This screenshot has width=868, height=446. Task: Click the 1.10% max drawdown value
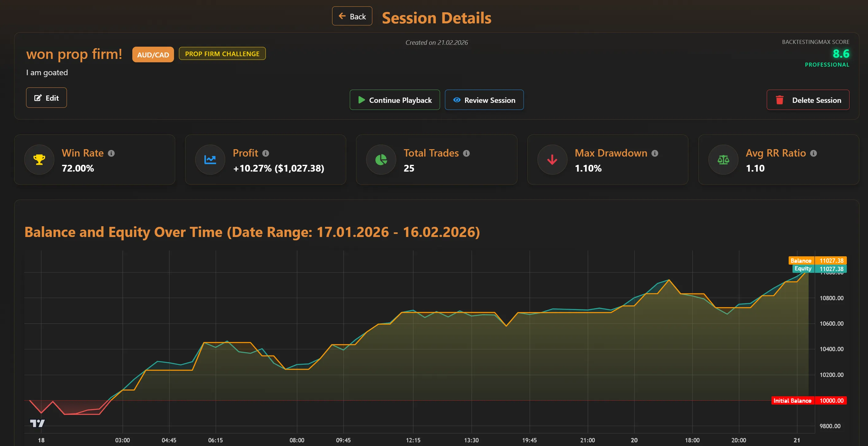click(x=588, y=168)
